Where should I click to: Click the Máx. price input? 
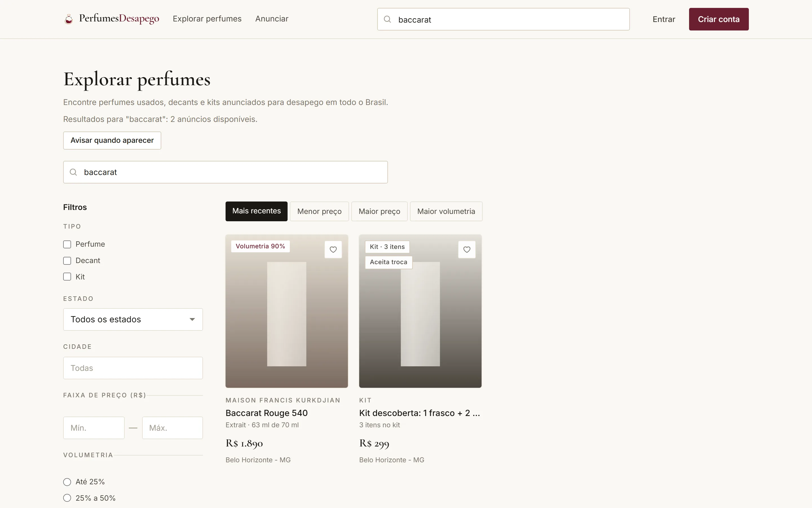pyautogui.click(x=173, y=428)
